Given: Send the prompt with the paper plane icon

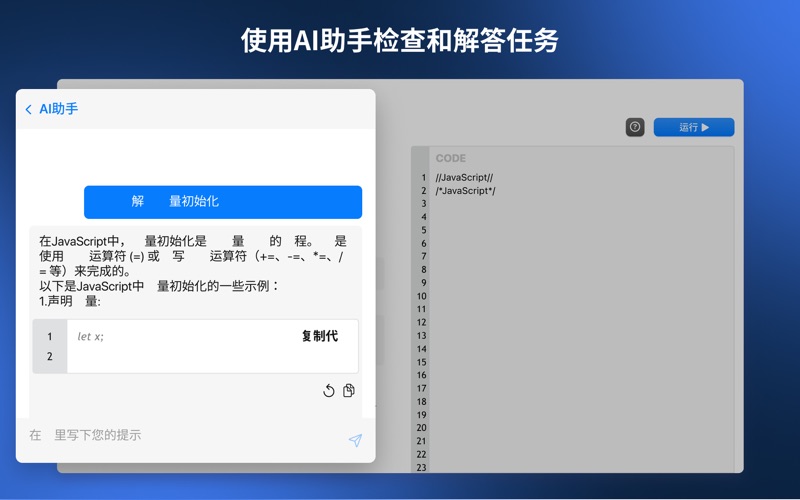Looking at the screenshot, I should click(x=356, y=440).
